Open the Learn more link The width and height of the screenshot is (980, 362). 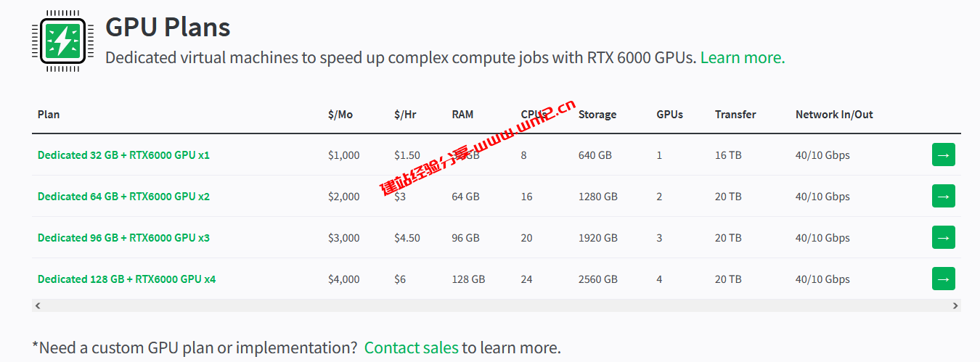[742, 57]
